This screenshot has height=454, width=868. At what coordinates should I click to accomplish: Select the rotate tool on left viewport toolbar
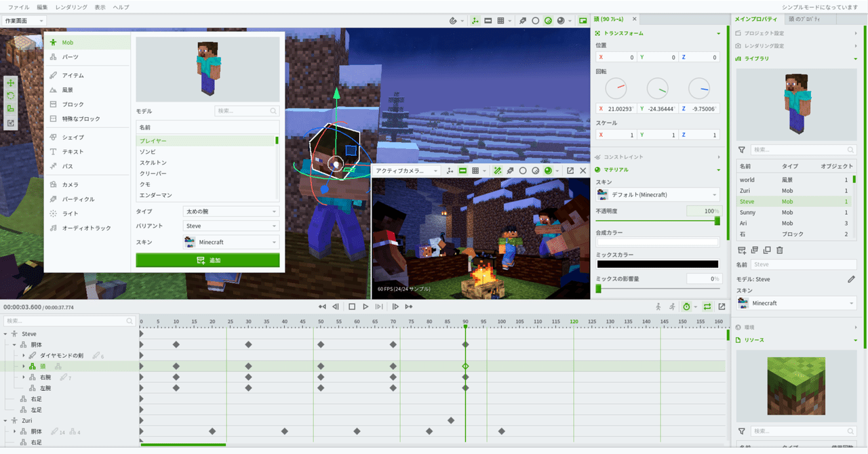[x=10, y=96]
